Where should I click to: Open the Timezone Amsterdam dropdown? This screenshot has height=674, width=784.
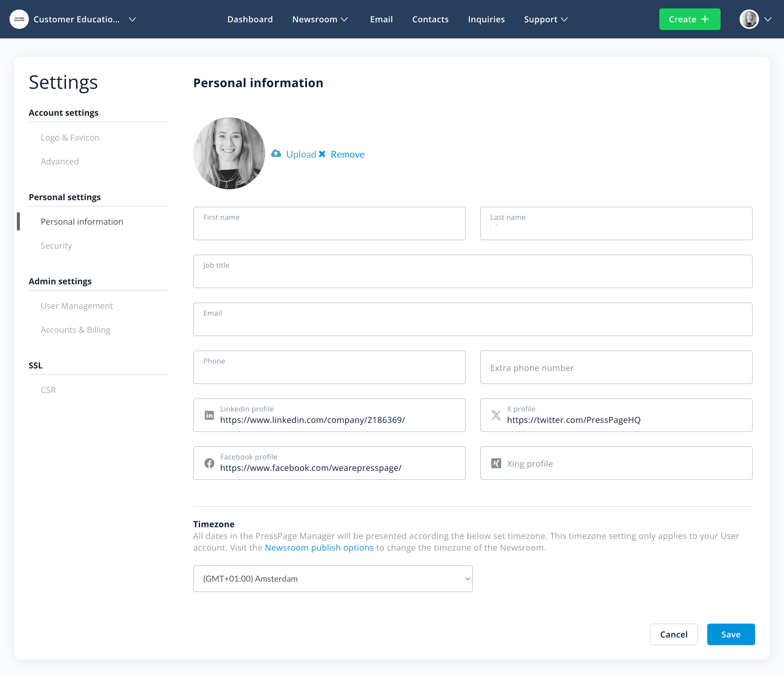(x=333, y=579)
